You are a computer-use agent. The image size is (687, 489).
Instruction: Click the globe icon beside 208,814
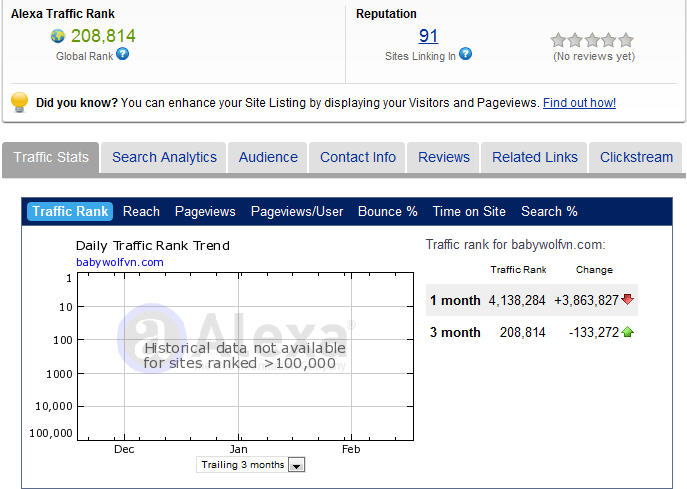click(57, 36)
